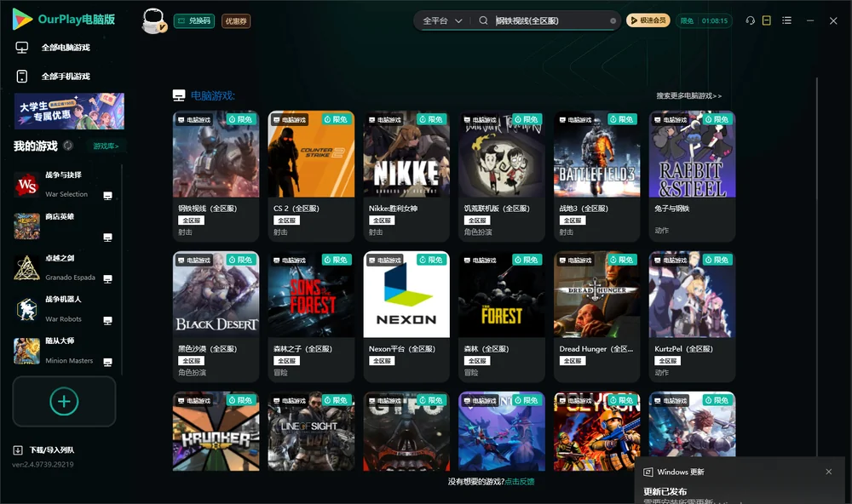The height and width of the screenshot is (504, 852).
Task: Click the add game plus button
Action: coord(64,401)
